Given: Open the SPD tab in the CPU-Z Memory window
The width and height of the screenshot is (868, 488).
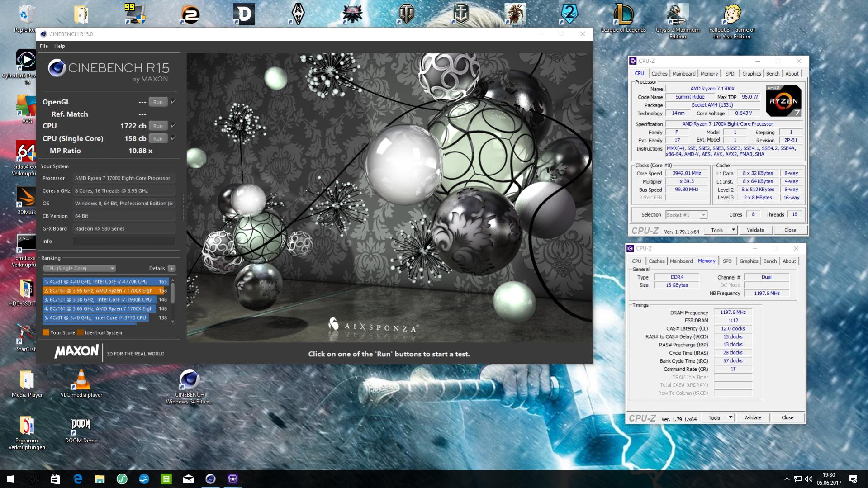Looking at the screenshot, I should click(727, 261).
